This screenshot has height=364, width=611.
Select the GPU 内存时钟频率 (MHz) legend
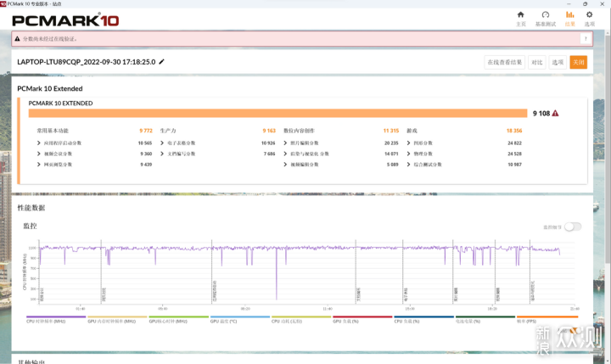coord(117,320)
